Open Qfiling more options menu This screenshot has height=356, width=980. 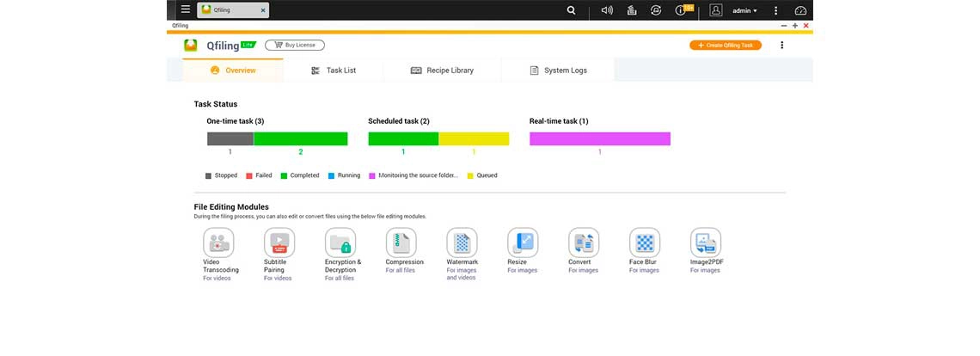[782, 45]
